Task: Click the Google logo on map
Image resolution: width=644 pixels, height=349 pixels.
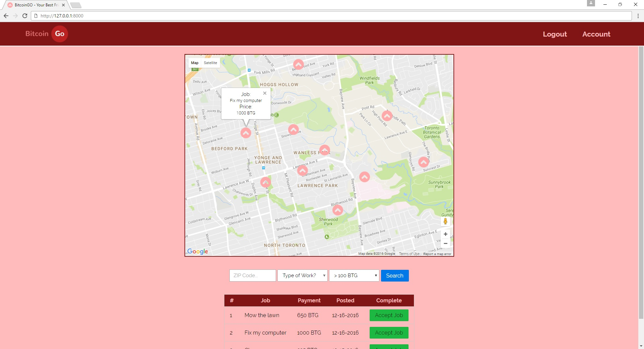Action: point(198,251)
